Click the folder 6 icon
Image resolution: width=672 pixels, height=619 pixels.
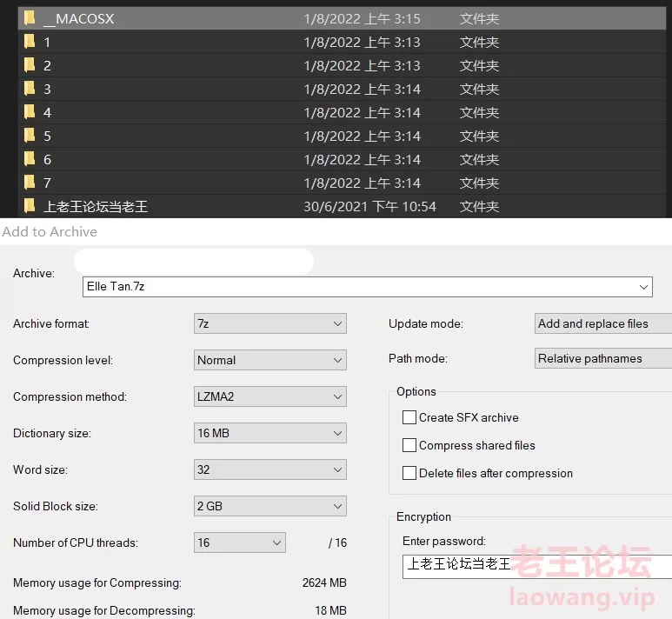(x=30, y=159)
